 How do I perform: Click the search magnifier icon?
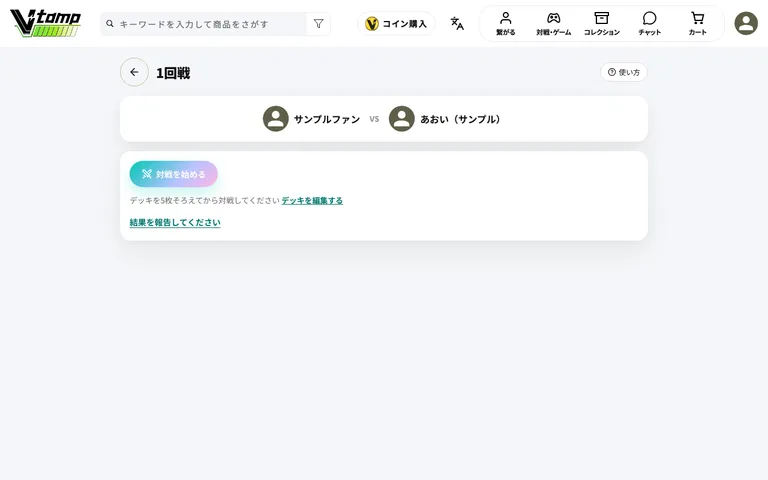110,24
